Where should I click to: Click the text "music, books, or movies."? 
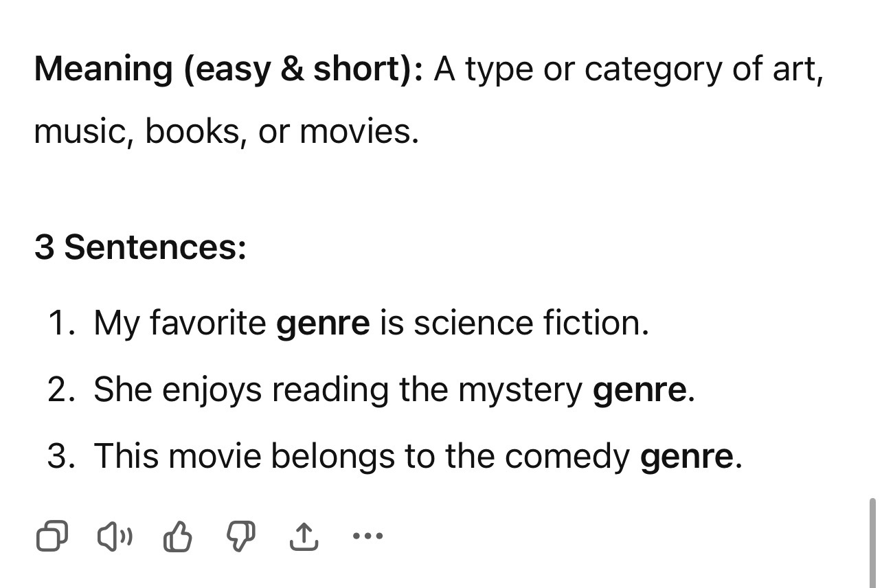(226, 131)
